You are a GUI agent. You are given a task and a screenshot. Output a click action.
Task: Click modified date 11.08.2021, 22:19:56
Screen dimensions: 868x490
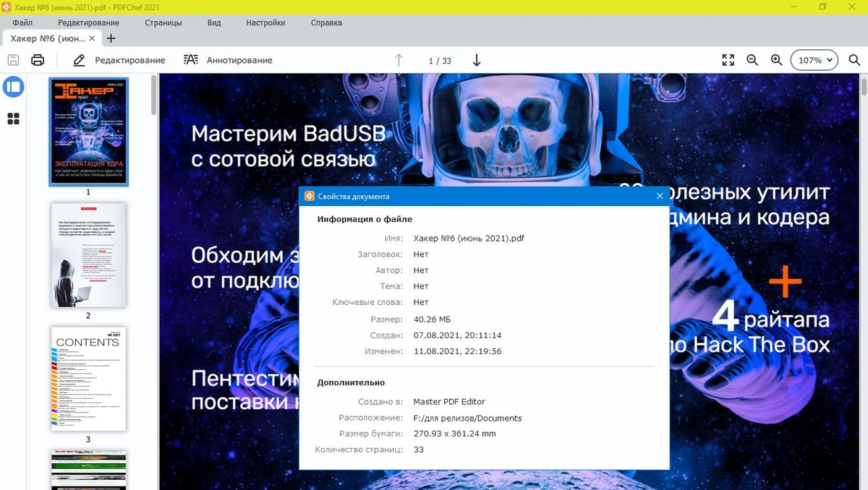point(457,351)
